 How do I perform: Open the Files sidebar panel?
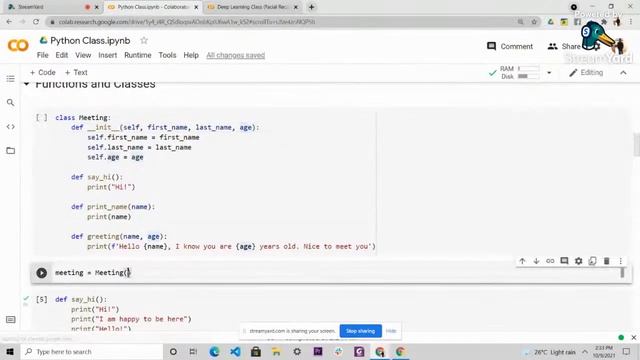(11, 151)
